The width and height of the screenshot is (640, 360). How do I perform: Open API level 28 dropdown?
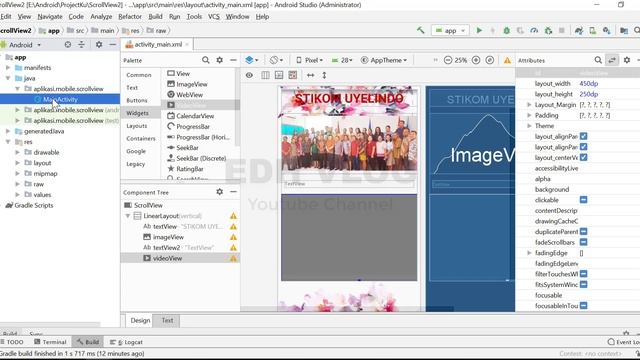click(x=342, y=60)
